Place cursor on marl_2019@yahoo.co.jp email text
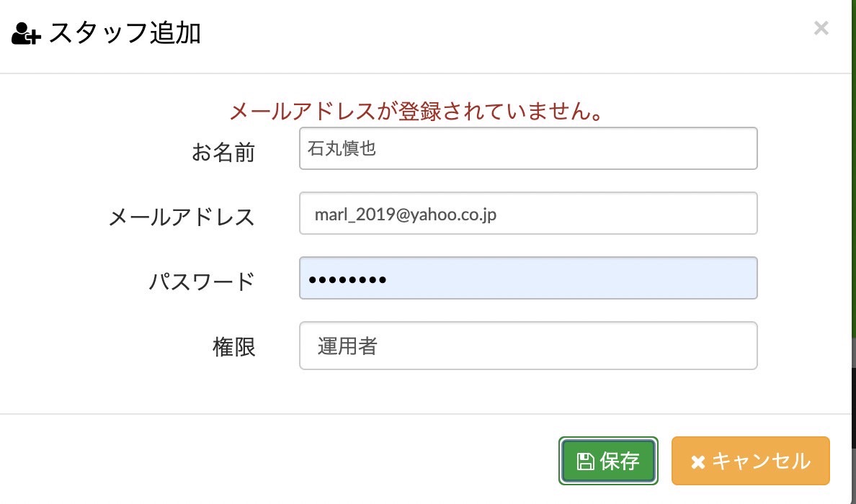This screenshot has width=856, height=504. click(406, 215)
